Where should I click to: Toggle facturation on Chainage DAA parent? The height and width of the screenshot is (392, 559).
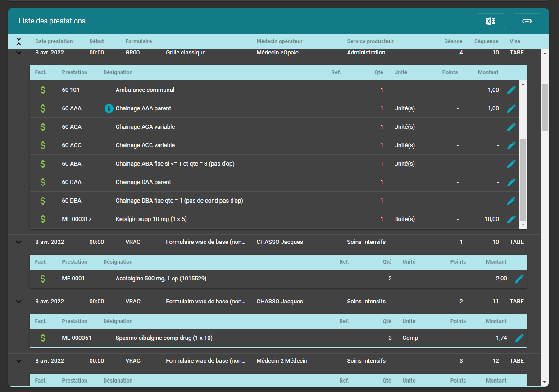coord(43,182)
